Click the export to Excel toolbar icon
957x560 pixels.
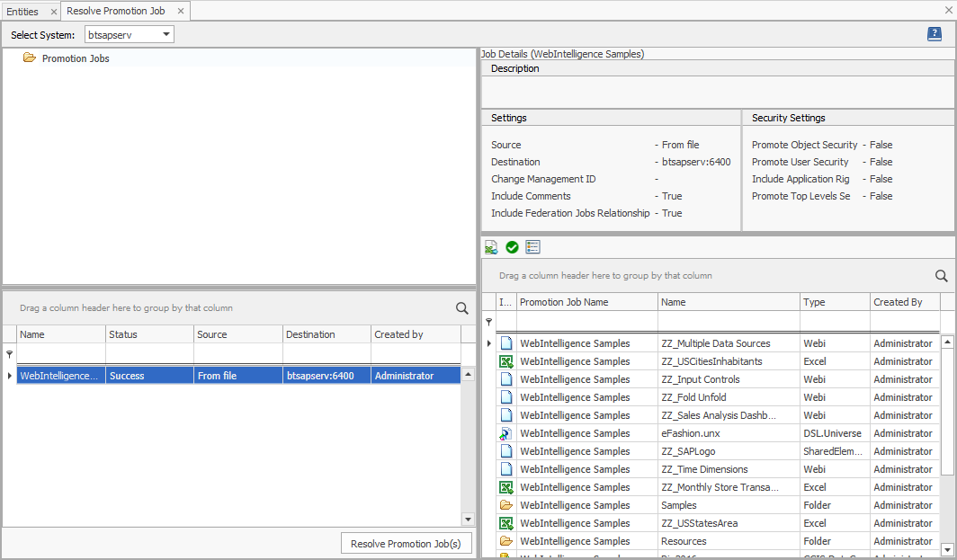pyautogui.click(x=491, y=247)
